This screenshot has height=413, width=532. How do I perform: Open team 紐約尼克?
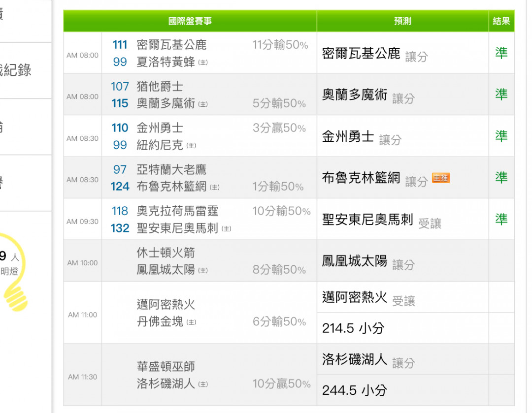coord(160,145)
